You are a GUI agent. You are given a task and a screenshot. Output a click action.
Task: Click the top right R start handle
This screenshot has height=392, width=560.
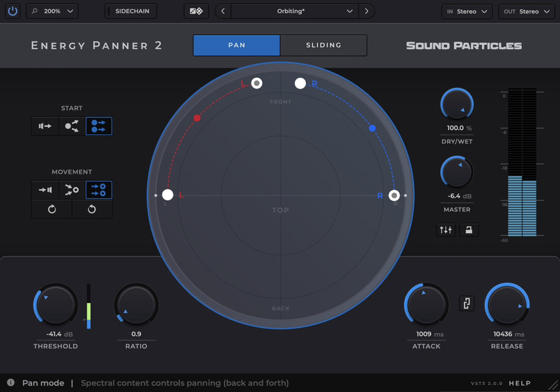point(300,83)
